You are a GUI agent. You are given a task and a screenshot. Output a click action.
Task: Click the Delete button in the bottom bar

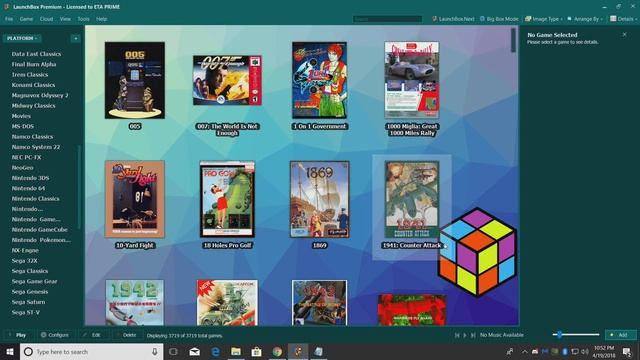pos(126,335)
